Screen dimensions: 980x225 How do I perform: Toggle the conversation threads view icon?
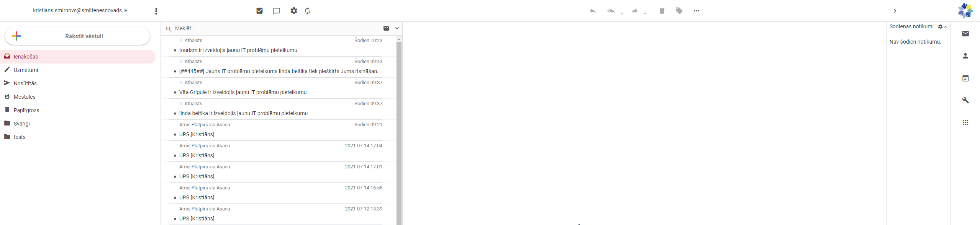click(277, 11)
